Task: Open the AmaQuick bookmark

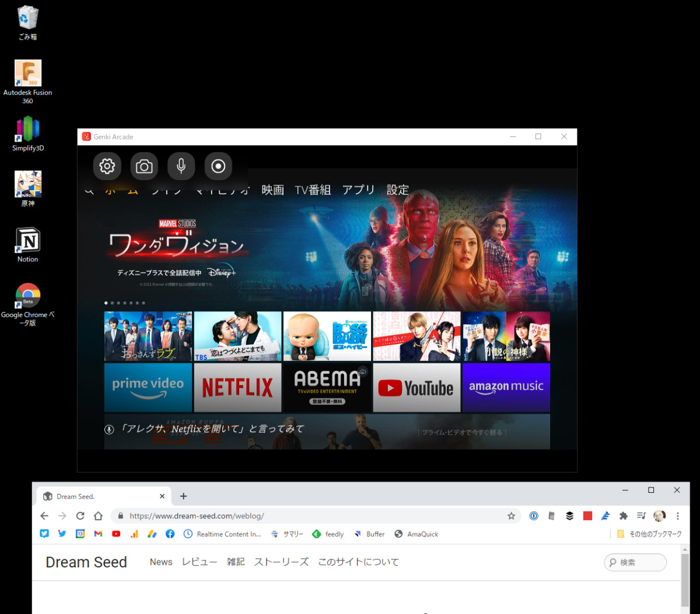Action: click(416, 534)
